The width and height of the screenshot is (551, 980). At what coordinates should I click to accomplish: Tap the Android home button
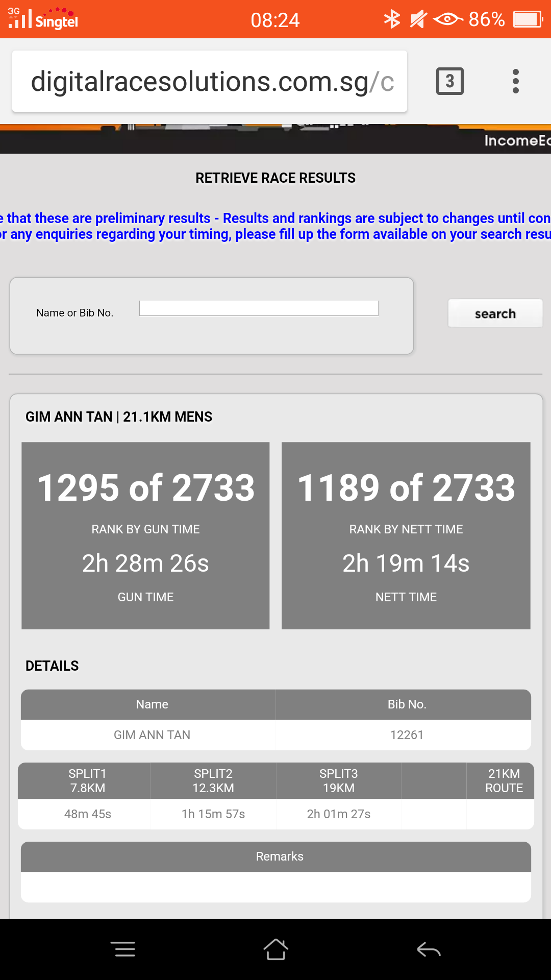(275, 949)
